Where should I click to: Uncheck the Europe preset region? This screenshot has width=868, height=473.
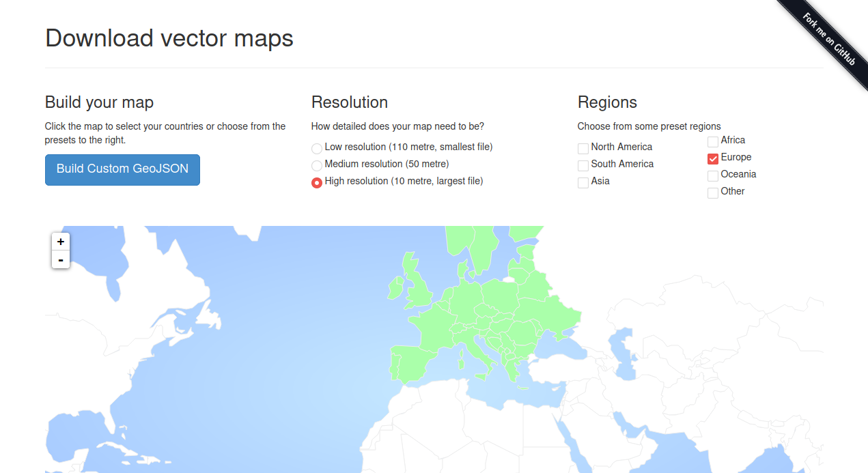tap(713, 158)
